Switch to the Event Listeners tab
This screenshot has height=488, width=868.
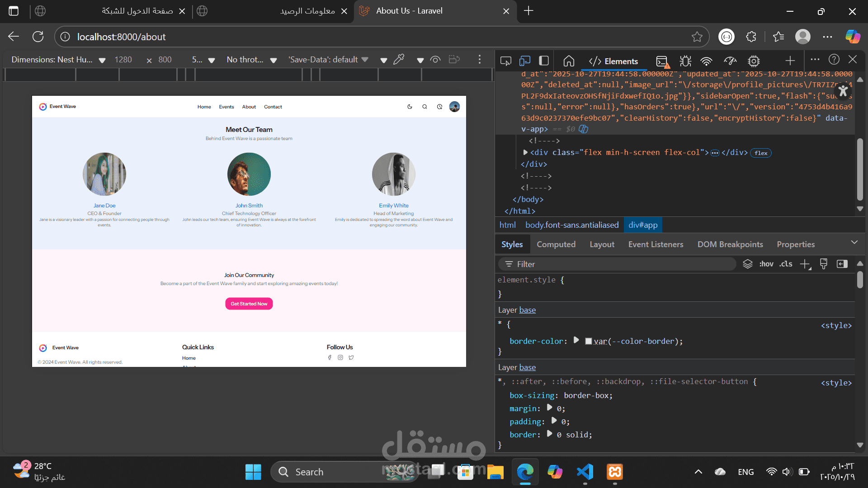(x=656, y=244)
